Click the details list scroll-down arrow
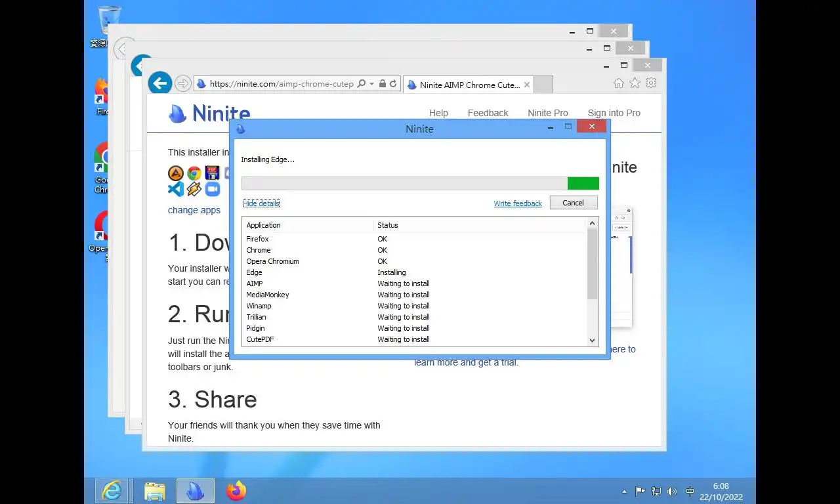This screenshot has width=840, height=504. point(592,340)
